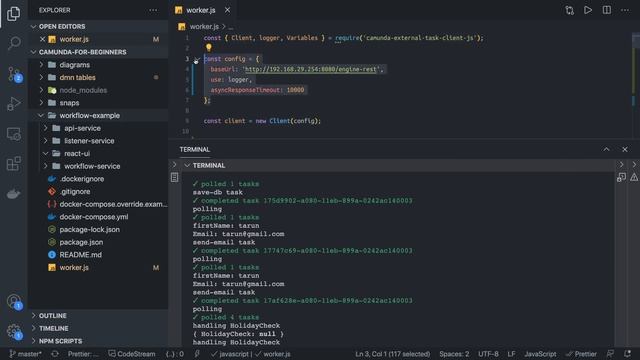The image size is (640, 360).
Task: Change indentation via Spaces: 2
Action: click(x=454, y=354)
